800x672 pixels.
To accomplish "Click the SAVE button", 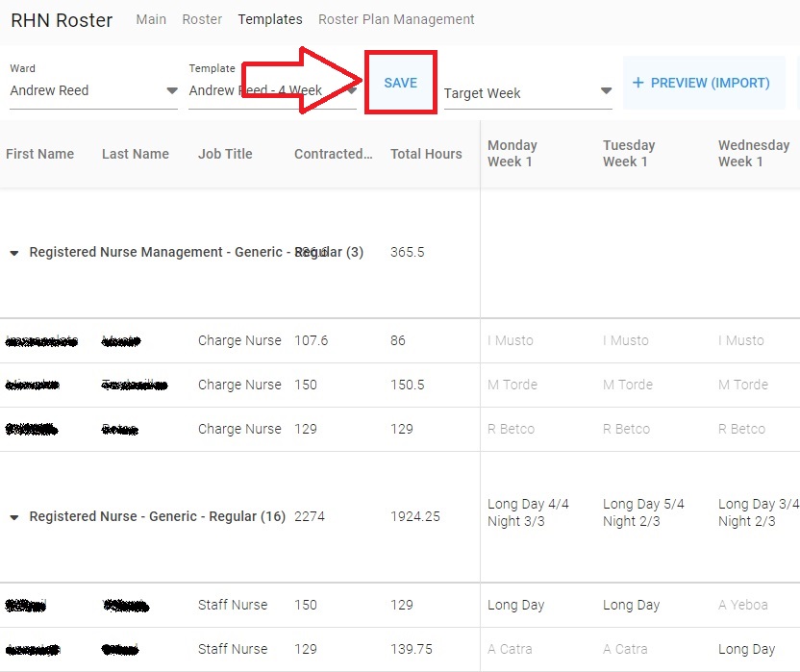I will (401, 83).
